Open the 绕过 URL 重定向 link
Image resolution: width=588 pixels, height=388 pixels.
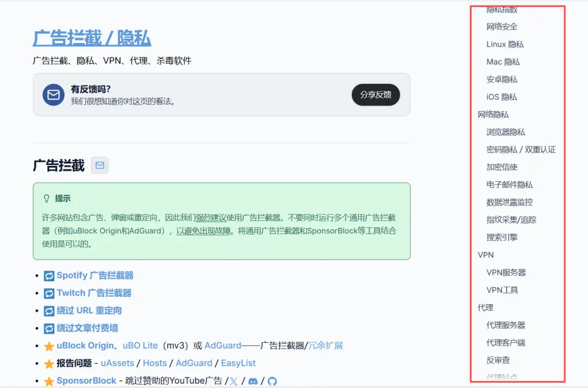89,311
